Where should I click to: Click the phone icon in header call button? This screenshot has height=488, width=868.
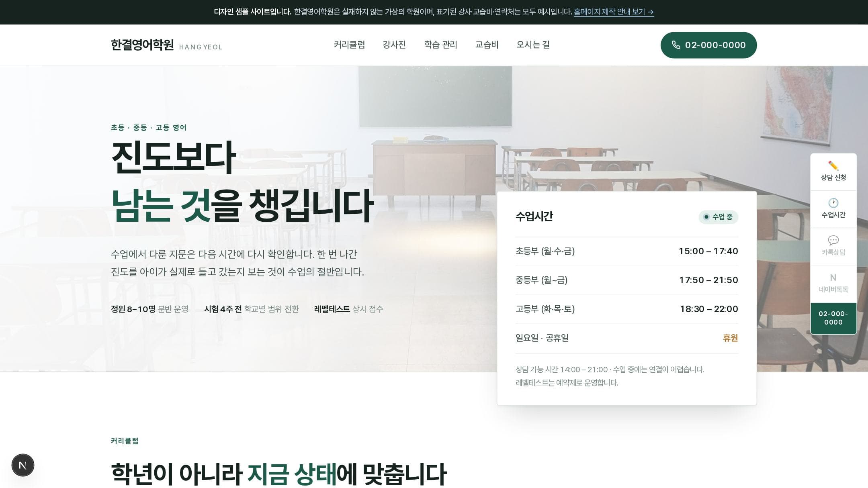(x=676, y=45)
